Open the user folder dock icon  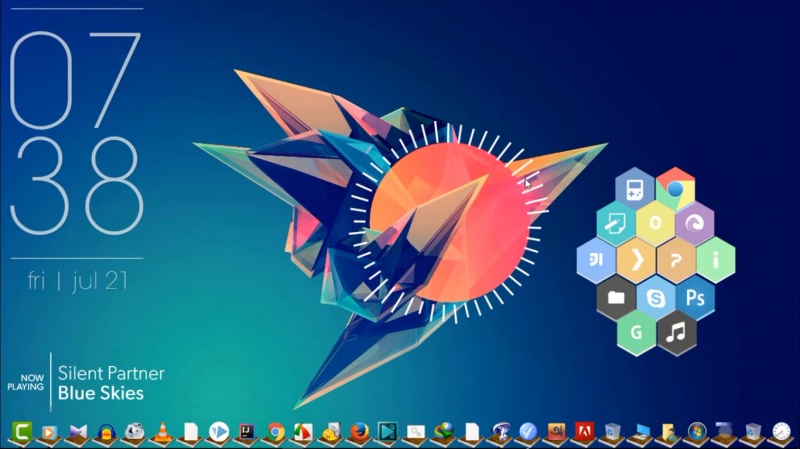(669, 433)
